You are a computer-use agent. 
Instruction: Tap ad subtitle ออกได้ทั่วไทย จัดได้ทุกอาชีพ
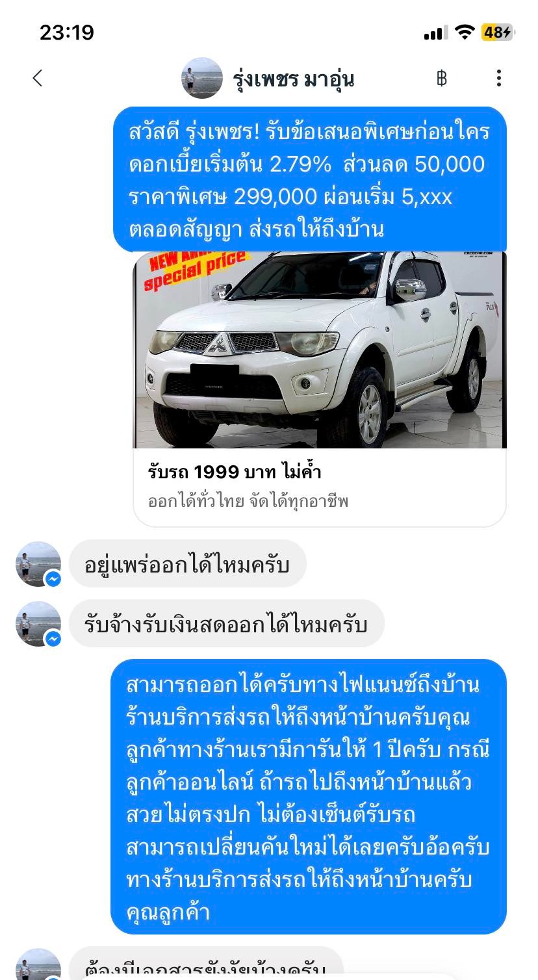click(x=248, y=501)
